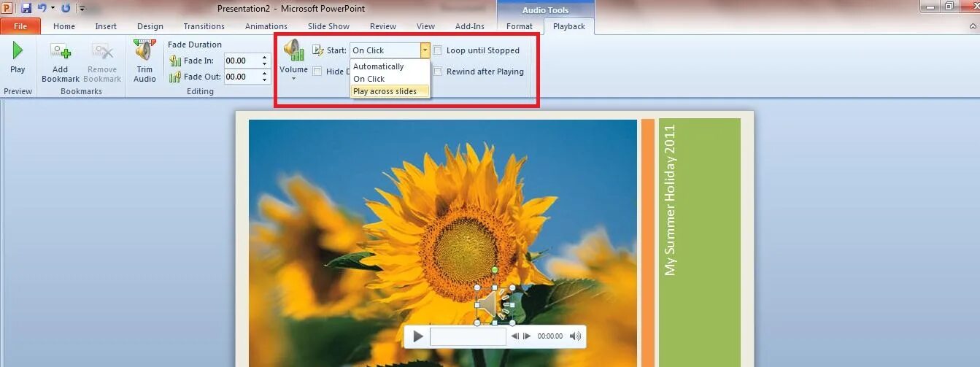980x367 pixels.
Task: Click the PowerPoint application icon in title bar
Action: [7, 8]
